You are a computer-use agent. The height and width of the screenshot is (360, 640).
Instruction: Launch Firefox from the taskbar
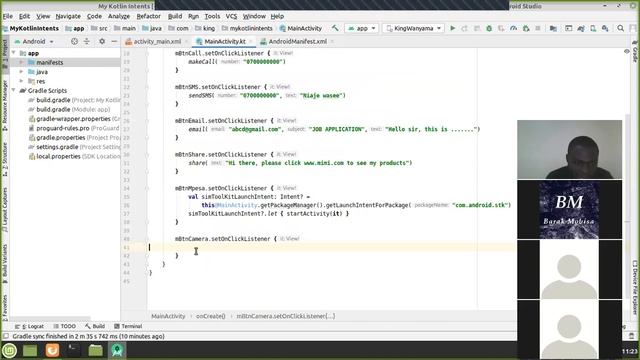pos(52,350)
